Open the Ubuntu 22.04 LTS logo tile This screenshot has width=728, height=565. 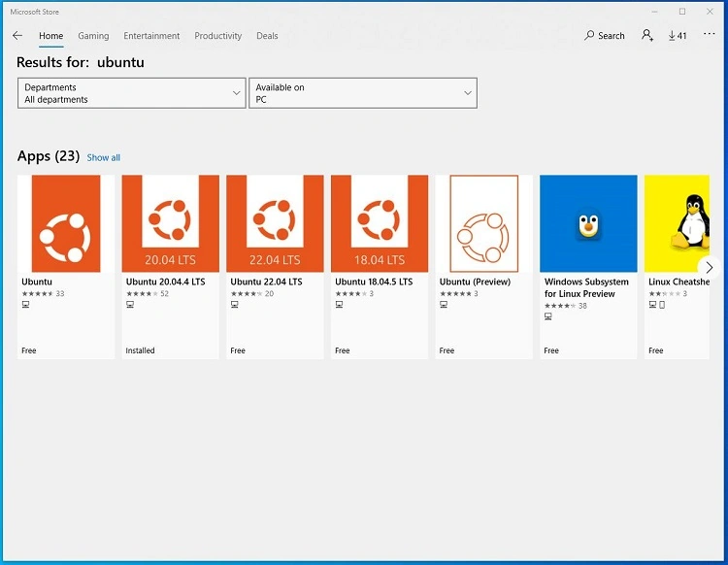click(275, 223)
